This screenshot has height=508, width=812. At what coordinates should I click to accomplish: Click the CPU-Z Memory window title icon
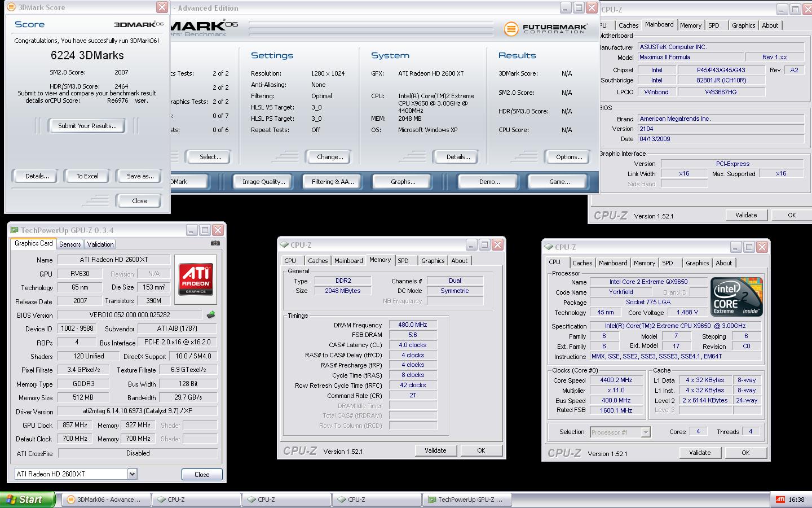(x=284, y=244)
